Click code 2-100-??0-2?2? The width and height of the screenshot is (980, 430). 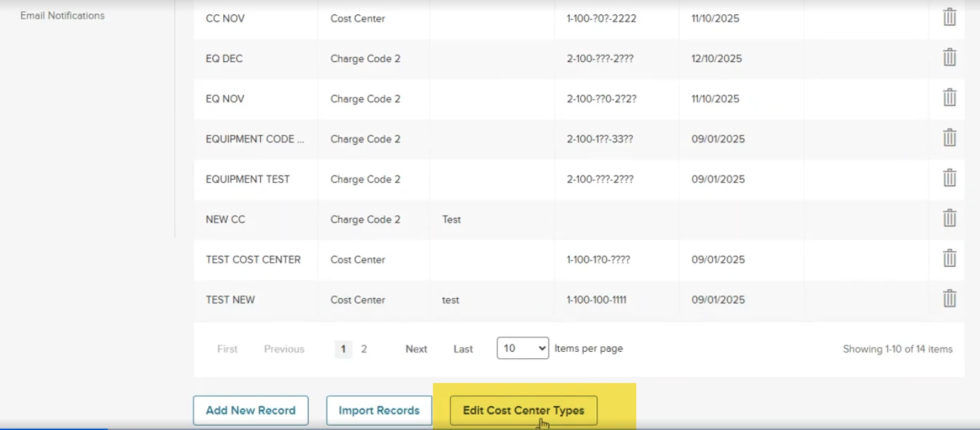point(601,99)
